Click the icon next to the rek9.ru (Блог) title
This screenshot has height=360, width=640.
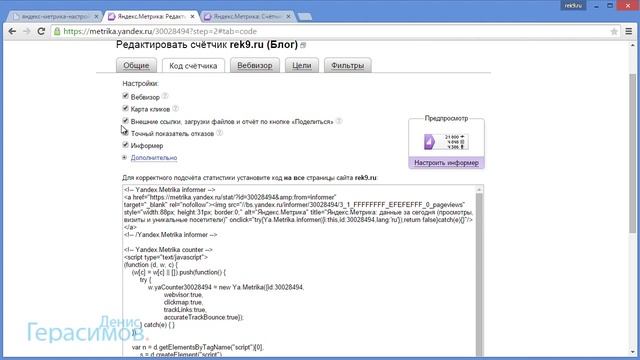pos(303,45)
